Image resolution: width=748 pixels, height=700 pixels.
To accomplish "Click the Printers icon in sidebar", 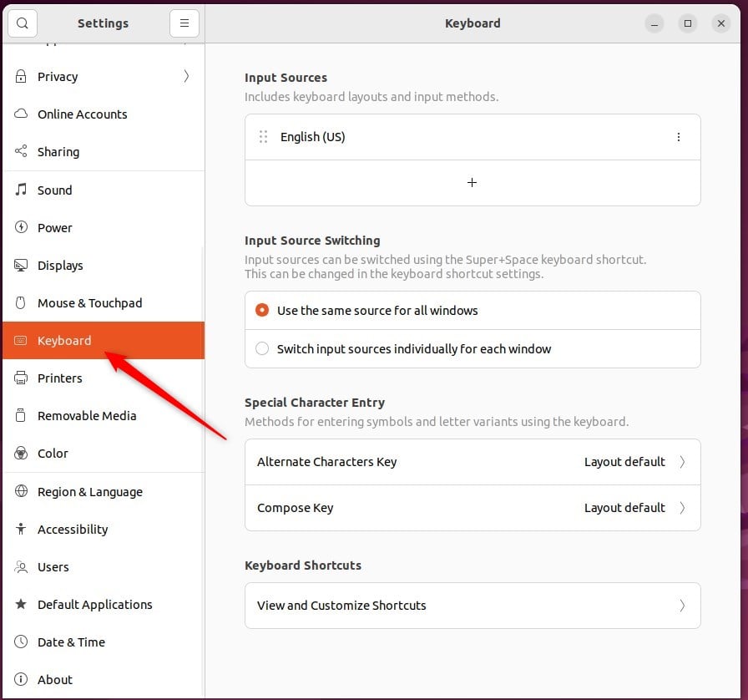I will tap(21, 378).
